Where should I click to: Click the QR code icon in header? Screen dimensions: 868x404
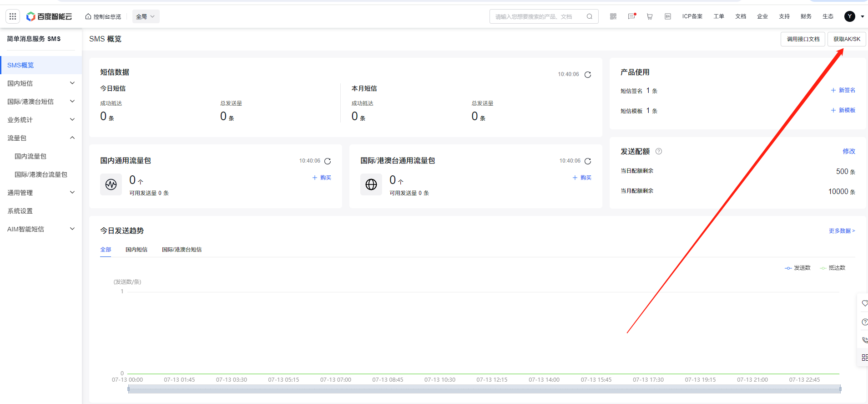pos(613,16)
